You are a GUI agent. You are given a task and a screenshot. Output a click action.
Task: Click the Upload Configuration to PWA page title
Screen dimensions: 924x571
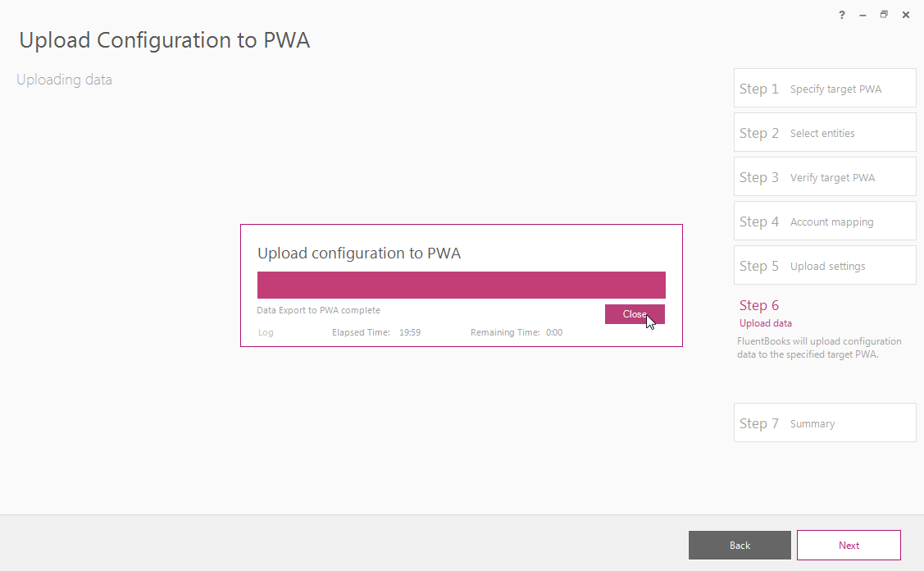165,40
